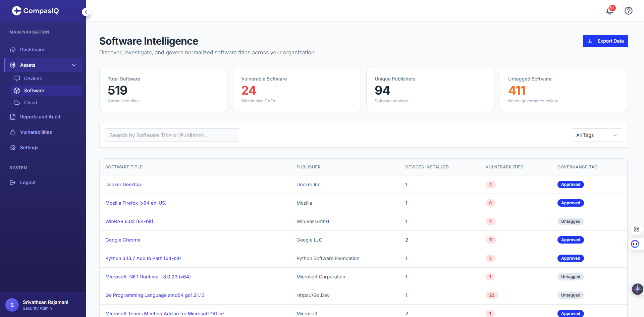Collapse the sidebar with the arrow button

pos(86,12)
